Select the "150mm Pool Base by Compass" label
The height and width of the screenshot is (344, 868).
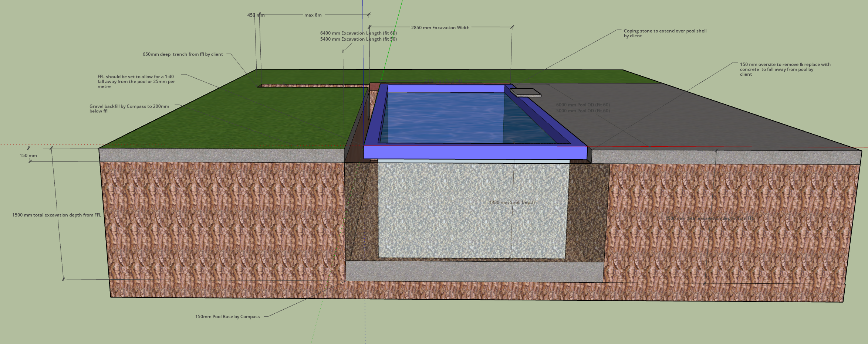(x=227, y=317)
